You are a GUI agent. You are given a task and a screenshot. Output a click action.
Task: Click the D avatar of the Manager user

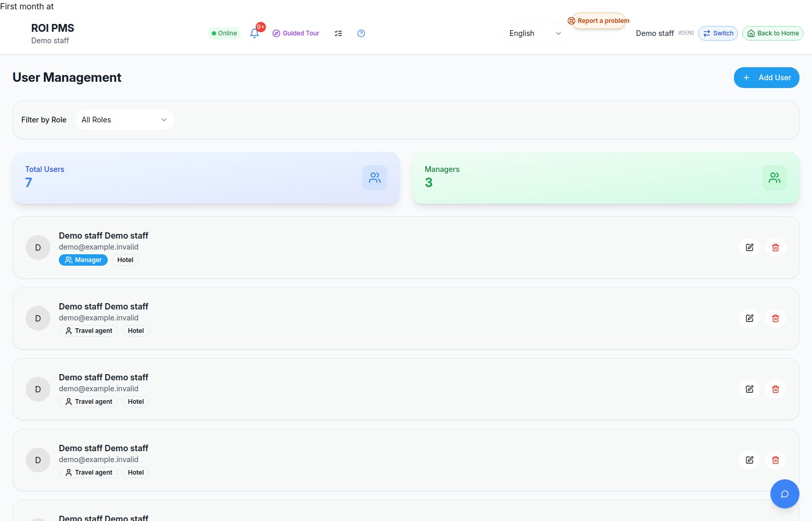click(38, 247)
